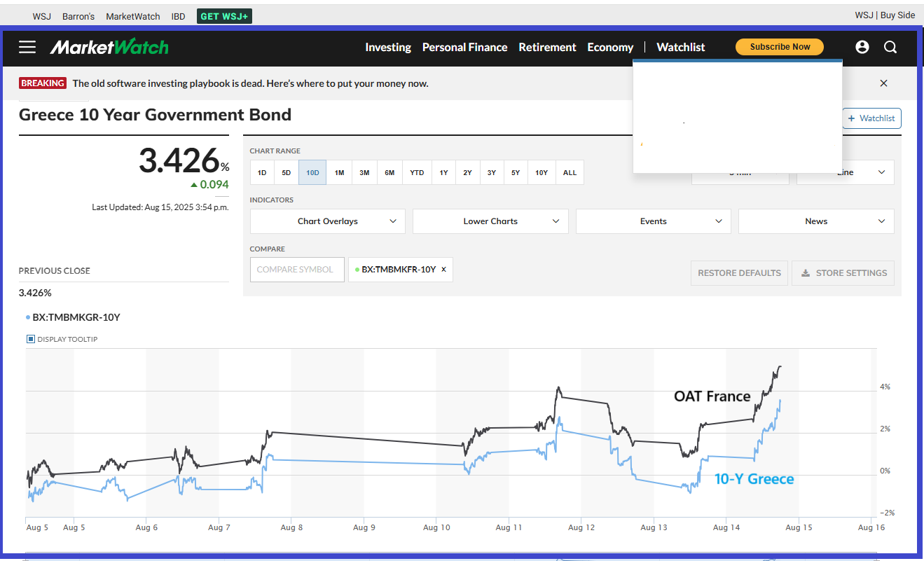
Task: Open the Investing menu
Action: coord(388,47)
